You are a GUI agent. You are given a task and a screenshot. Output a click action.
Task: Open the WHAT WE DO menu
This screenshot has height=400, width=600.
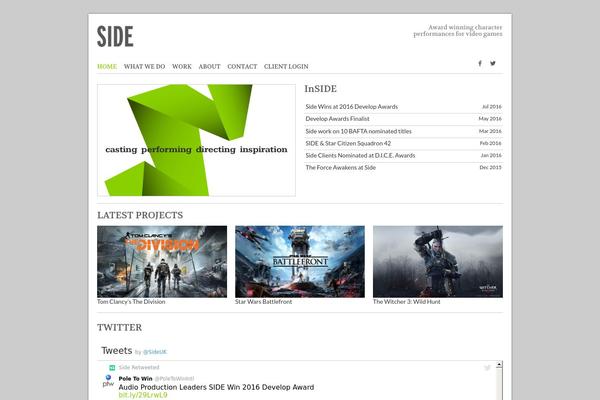coord(144,67)
